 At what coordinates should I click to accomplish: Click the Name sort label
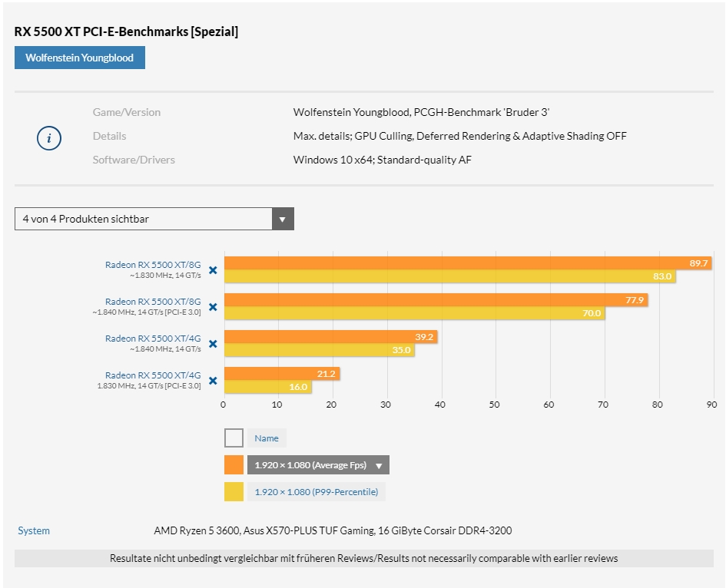[x=267, y=438]
